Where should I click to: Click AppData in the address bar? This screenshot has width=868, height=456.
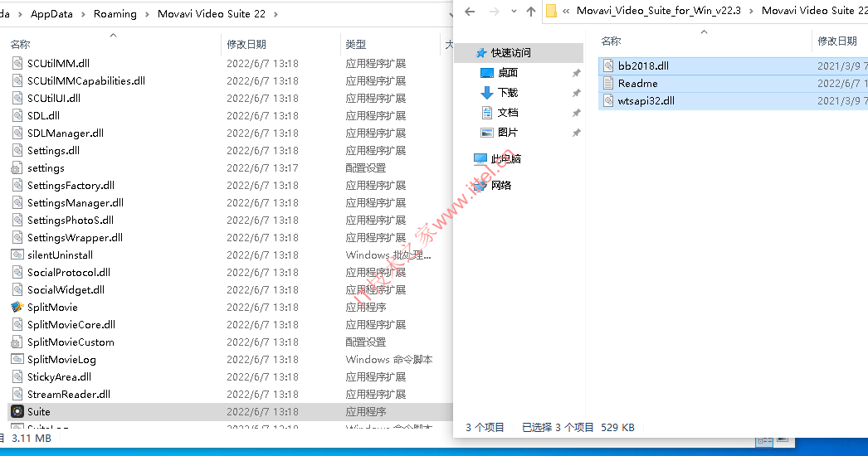(x=51, y=14)
